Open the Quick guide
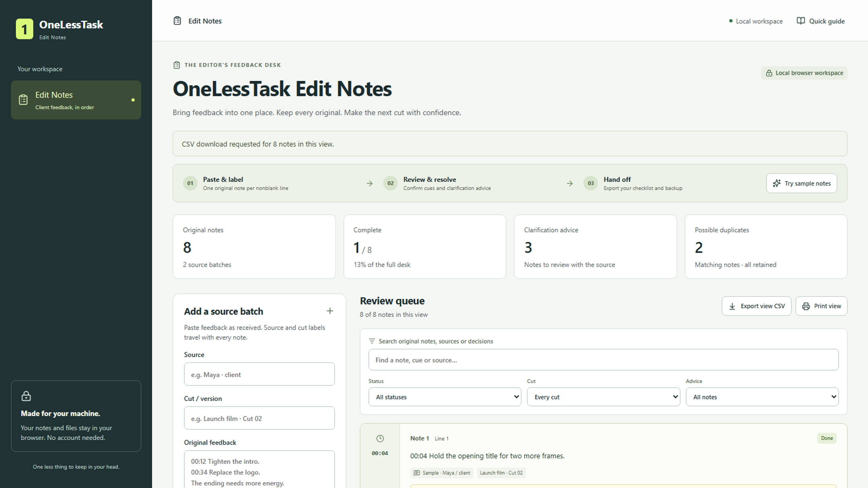This screenshot has width=868, height=488. point(821,21)
